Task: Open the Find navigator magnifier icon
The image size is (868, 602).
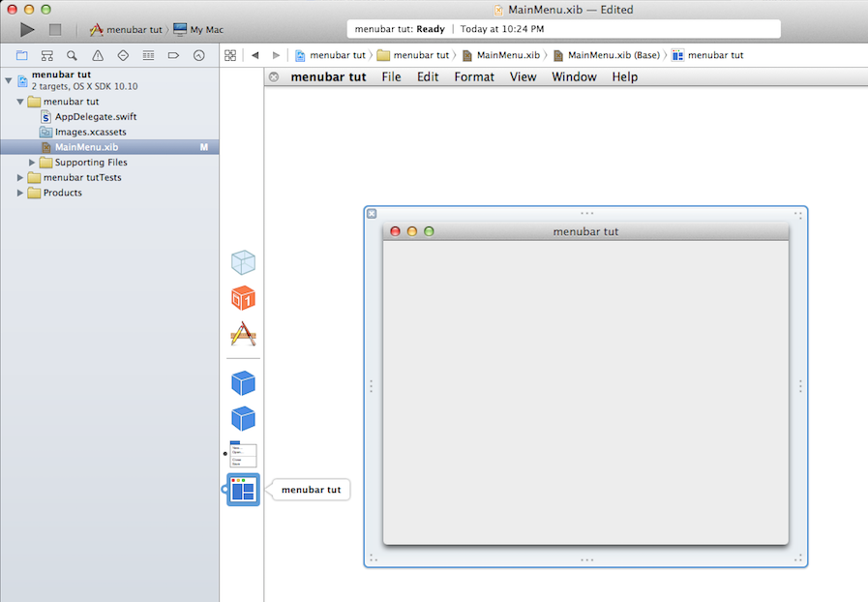Action: 73,55
